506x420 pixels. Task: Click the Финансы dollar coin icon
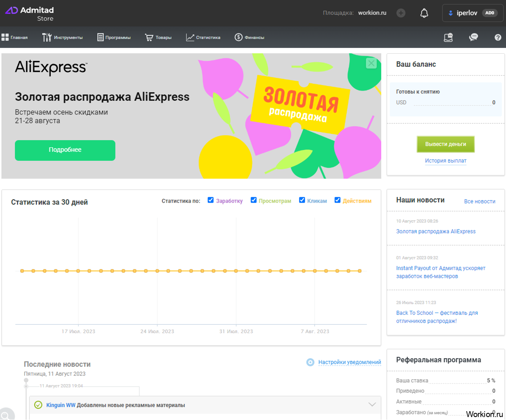pos(239,37)
